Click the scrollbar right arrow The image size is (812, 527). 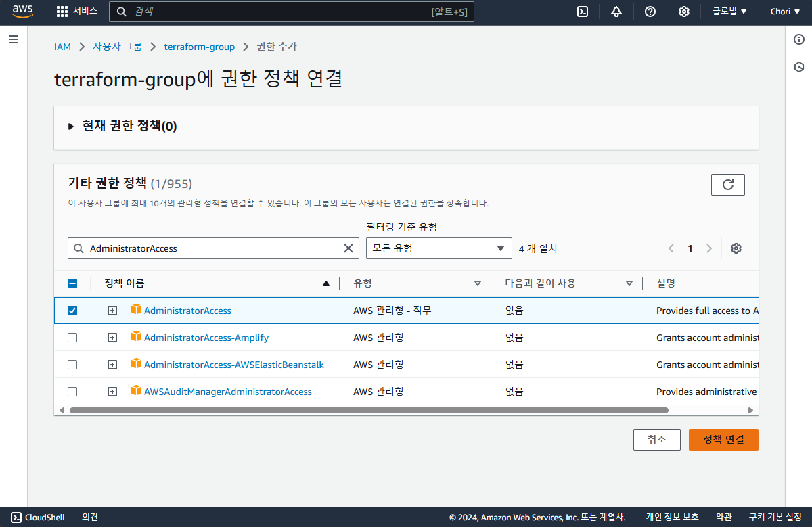[x=750, y=410]
